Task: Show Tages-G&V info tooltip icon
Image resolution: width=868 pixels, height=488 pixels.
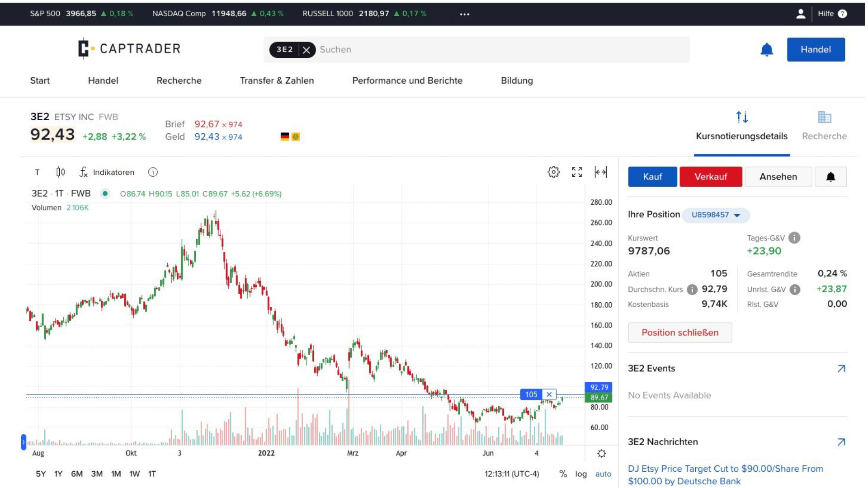Action: (x=794, y=238)
